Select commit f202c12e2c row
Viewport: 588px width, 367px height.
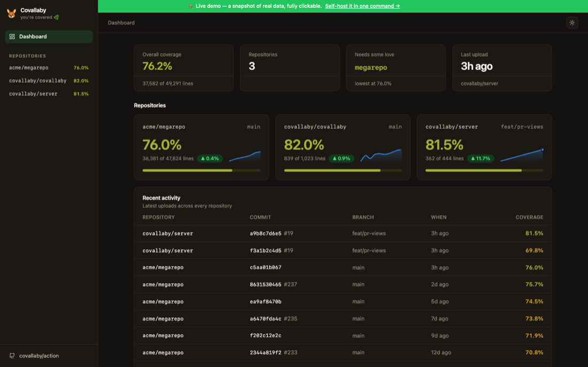343,335
